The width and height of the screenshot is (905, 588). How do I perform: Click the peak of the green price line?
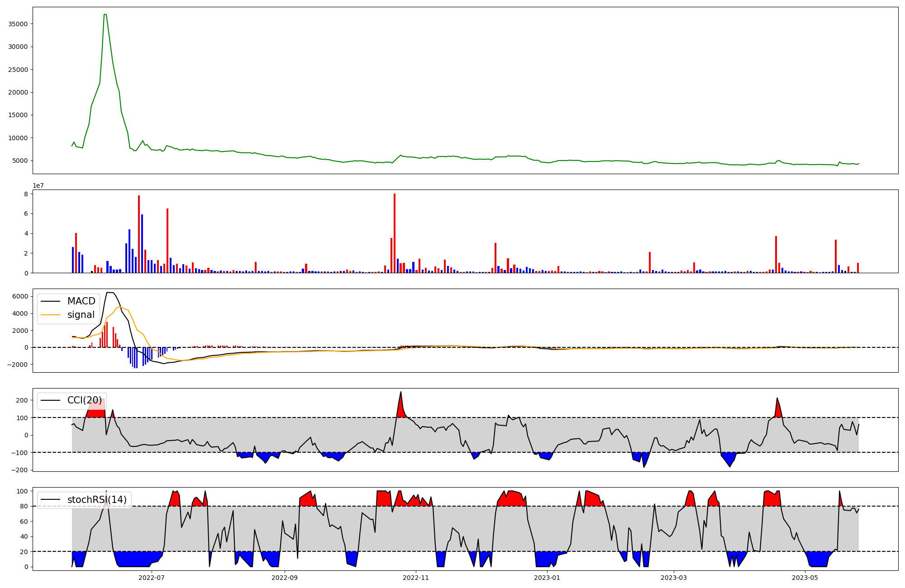pyautogui.click(x=105, y=14)
